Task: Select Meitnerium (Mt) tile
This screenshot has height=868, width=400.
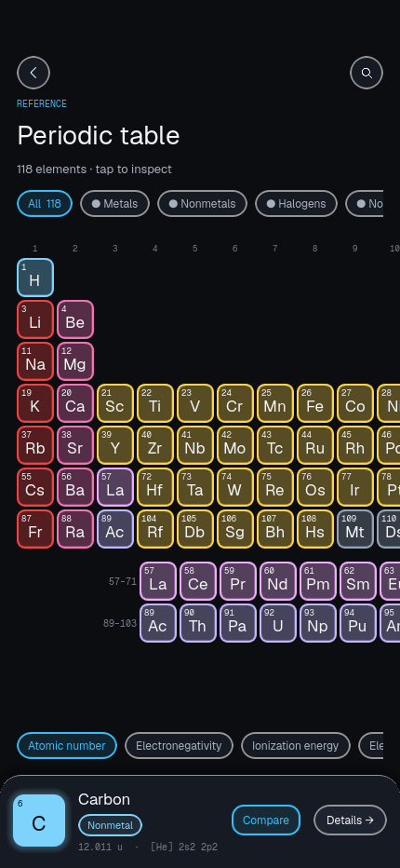Action: [x=355, y=529]
